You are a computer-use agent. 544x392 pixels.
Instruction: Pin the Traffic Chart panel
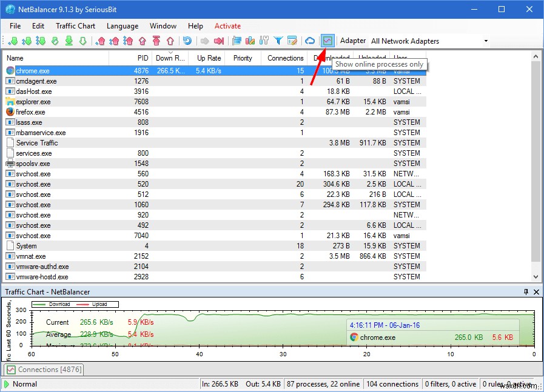[x=526, y=292]
